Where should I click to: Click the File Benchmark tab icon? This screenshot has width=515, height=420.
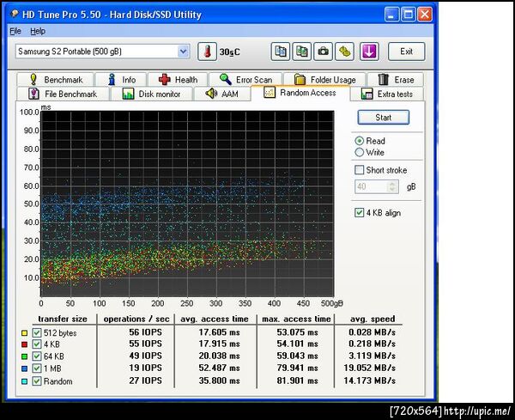(x=33, y=94)
